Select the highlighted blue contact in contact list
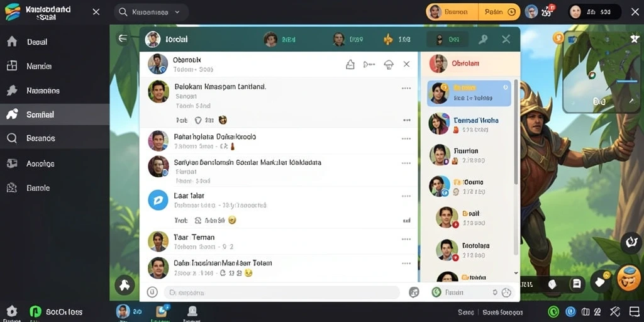Viewport: 644px width, 322px height. coord(469,93)
